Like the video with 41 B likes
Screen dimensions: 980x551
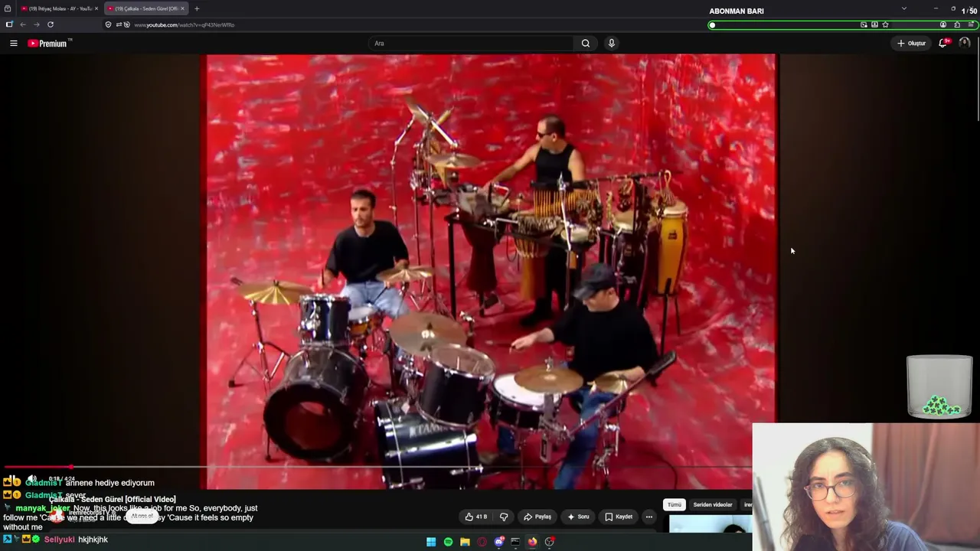pos(475,517)
